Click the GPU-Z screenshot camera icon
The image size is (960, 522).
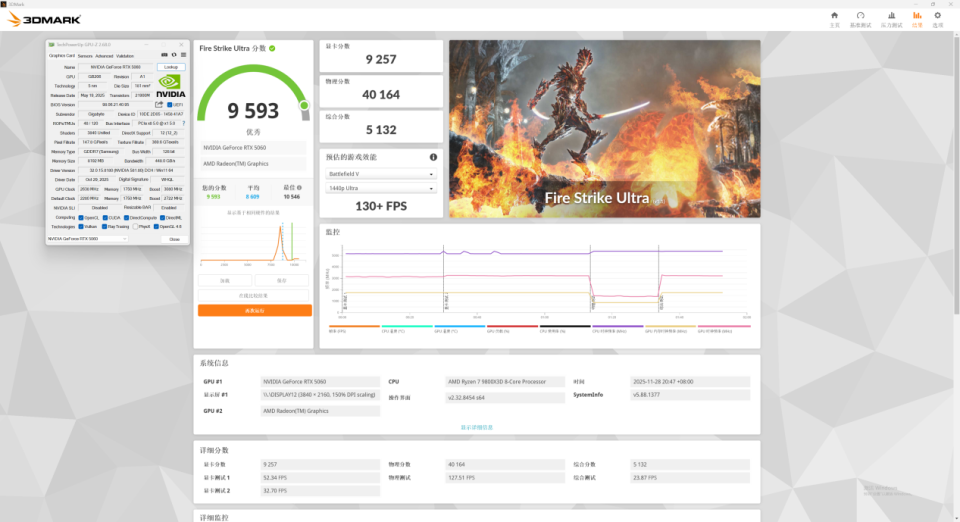click(165, 55)
